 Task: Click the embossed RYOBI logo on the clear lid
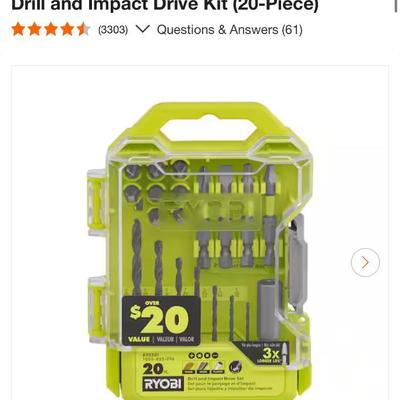211,211
